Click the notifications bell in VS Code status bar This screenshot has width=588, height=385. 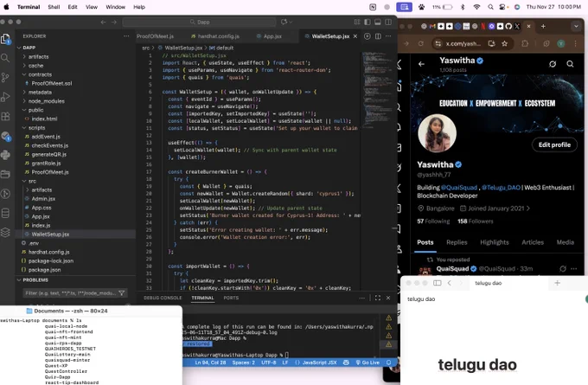389,363
